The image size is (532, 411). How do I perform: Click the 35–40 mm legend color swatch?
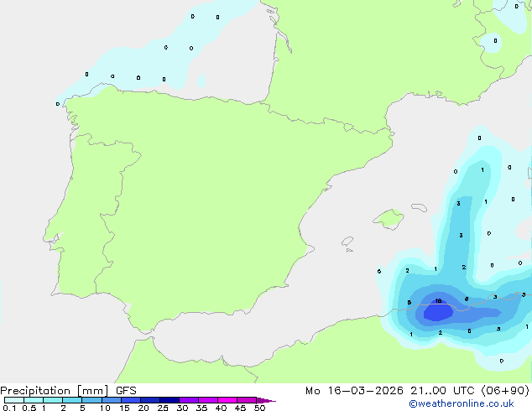pyautogui.click(x=207, y=400)
